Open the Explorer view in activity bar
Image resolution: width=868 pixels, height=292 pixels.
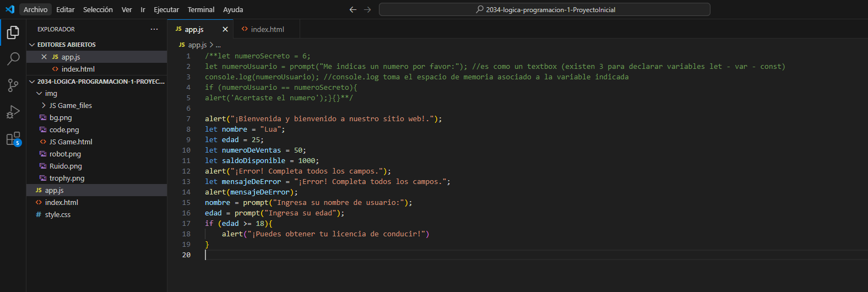[13, 33]
